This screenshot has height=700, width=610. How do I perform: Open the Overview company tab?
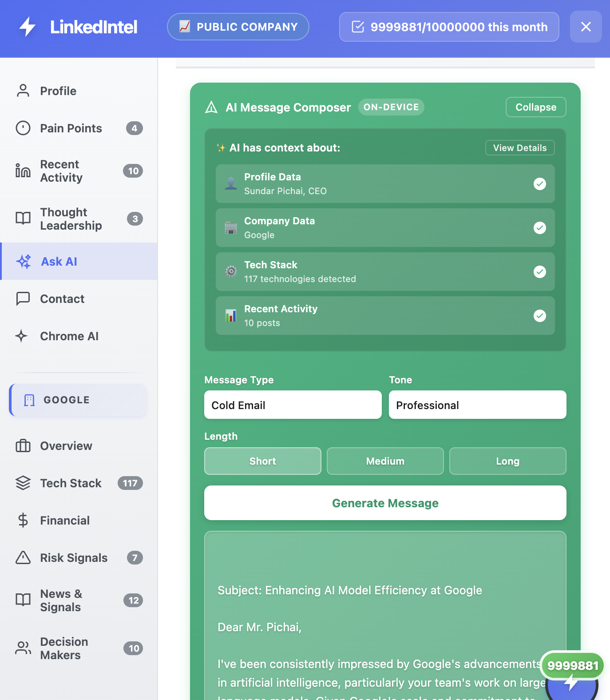point(79,445)
